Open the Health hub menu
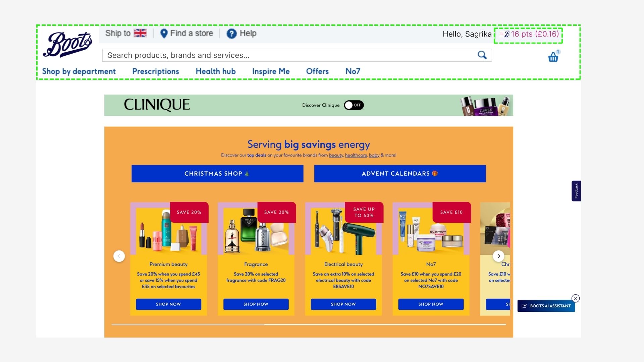 [216, 71]
